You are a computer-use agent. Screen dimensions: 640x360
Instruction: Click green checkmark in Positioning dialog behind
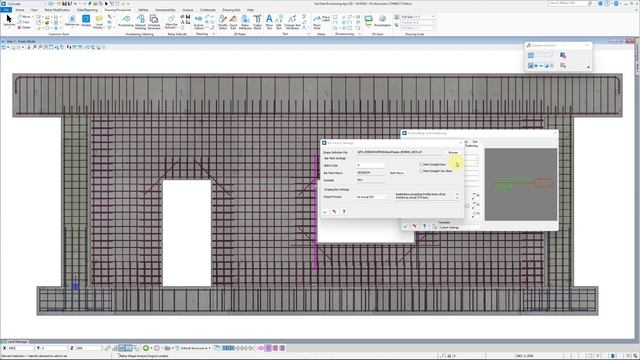pyautogui.click(x=405, y=226)
